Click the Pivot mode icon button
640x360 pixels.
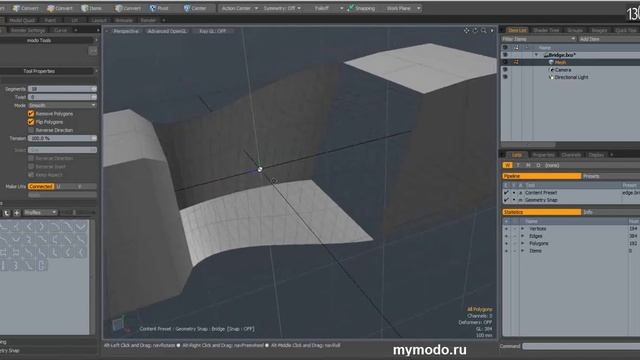tap(153, 8)
